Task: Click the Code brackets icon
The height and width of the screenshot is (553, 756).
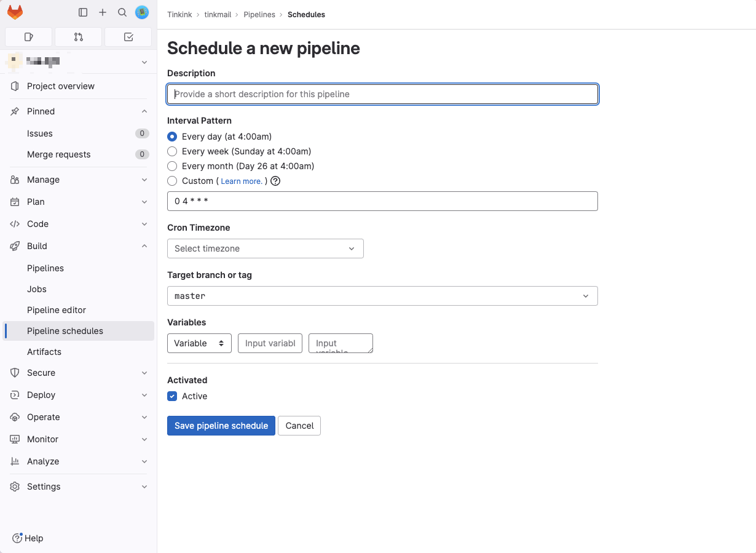Action: [x=15, y=224]
